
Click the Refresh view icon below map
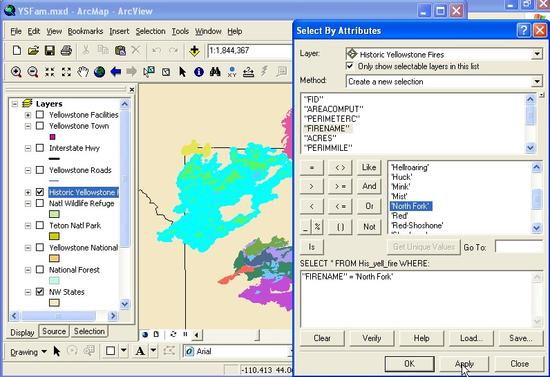(173, 334)
